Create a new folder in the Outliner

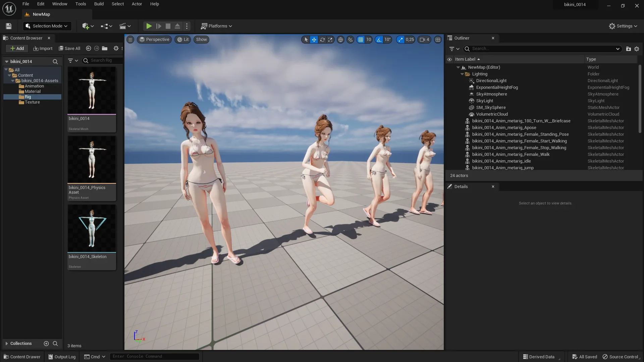[629, 49]
